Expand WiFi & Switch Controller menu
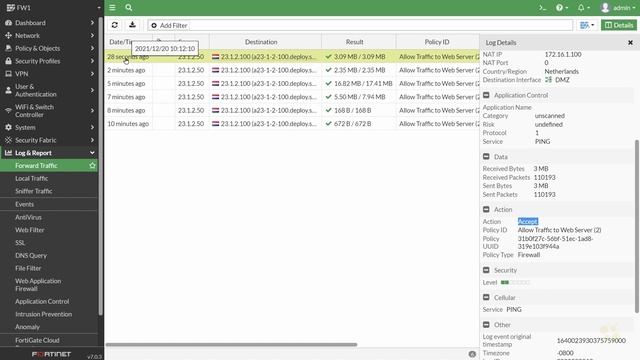Image resolution: width=640 pixels, height=360 pixels. pyautogui.click(x=49, y=111)
